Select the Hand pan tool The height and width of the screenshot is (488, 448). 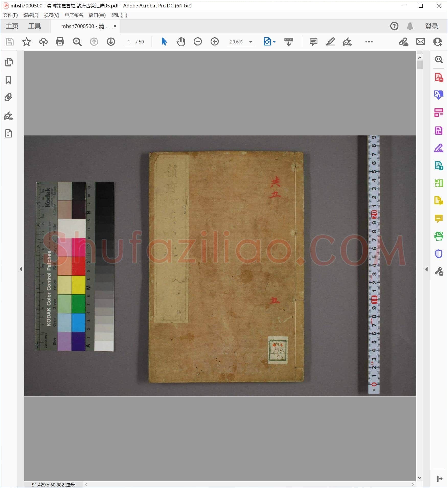(x=181, y=42)
